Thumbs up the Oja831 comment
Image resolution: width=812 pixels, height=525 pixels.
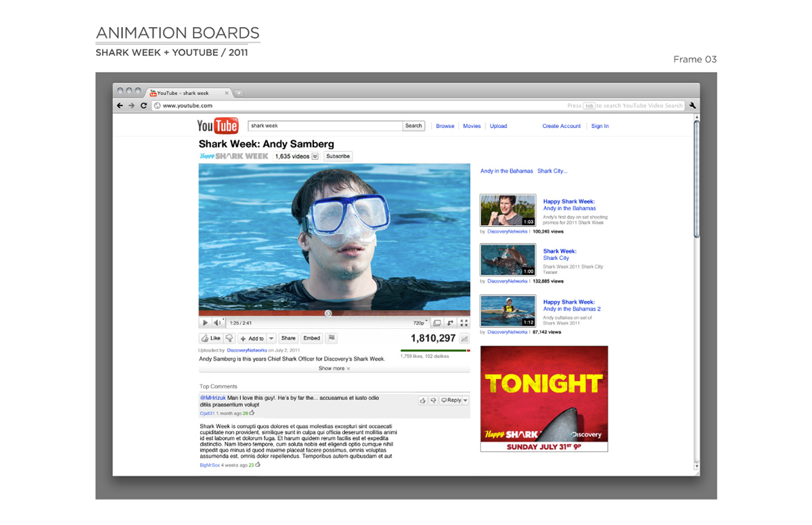click(x=422, y=401)
